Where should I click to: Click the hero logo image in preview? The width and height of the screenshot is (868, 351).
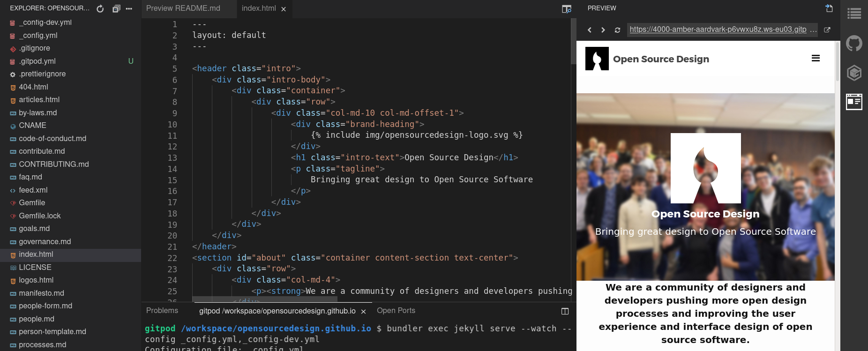point(705,168)
